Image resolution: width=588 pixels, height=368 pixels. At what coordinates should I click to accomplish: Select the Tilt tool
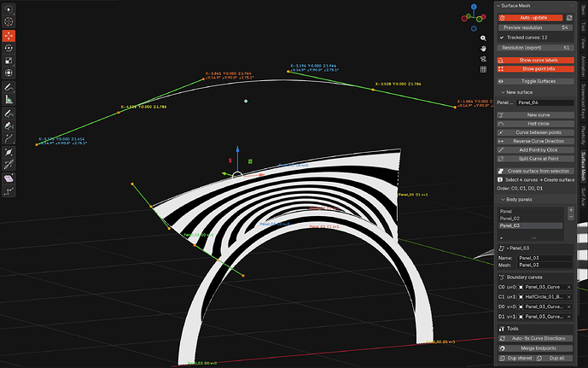[x=9, y=164]
